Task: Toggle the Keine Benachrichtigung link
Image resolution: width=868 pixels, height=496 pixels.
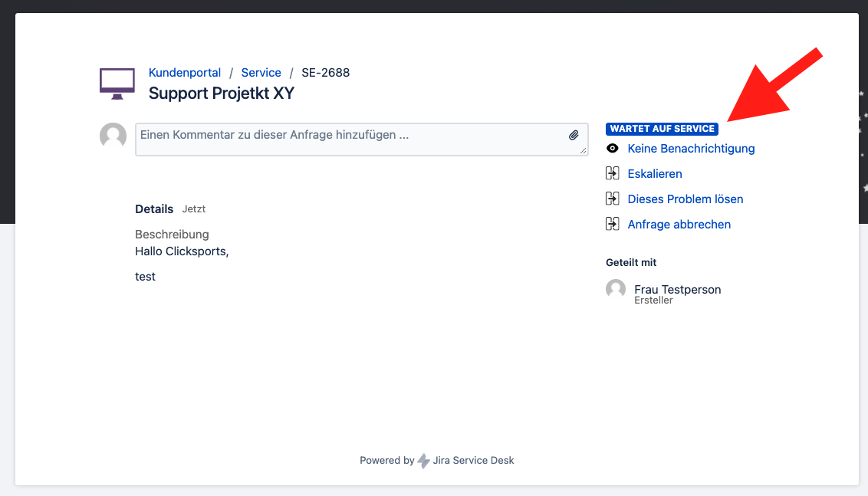Action: 691,149
